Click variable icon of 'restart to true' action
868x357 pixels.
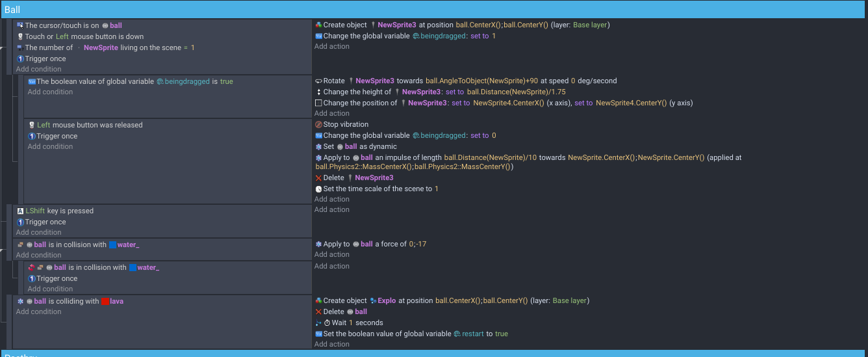coord(318,334)
